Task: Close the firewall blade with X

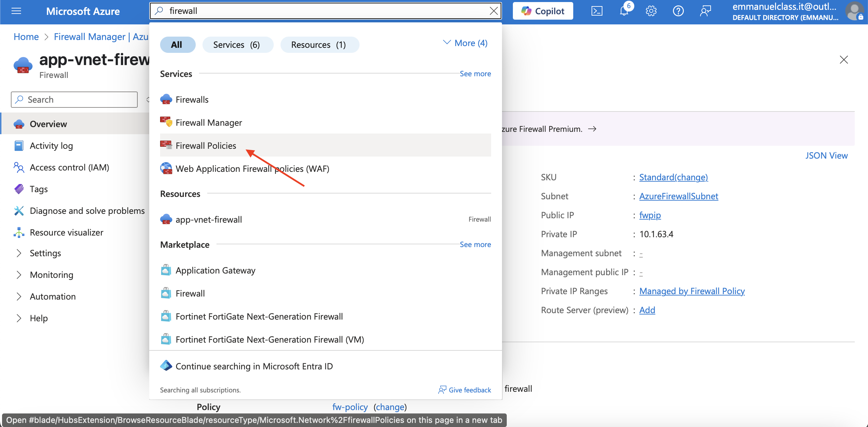Action: point(844,60)
